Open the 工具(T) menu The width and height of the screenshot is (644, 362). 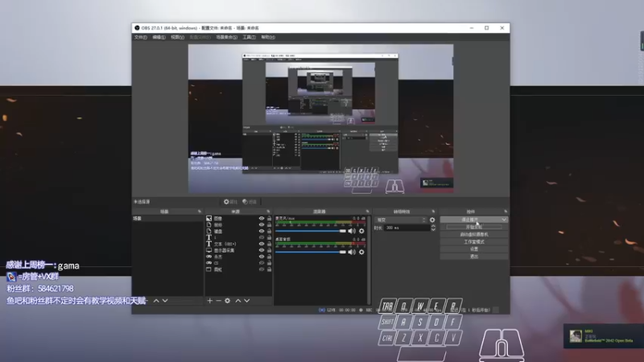249,37
